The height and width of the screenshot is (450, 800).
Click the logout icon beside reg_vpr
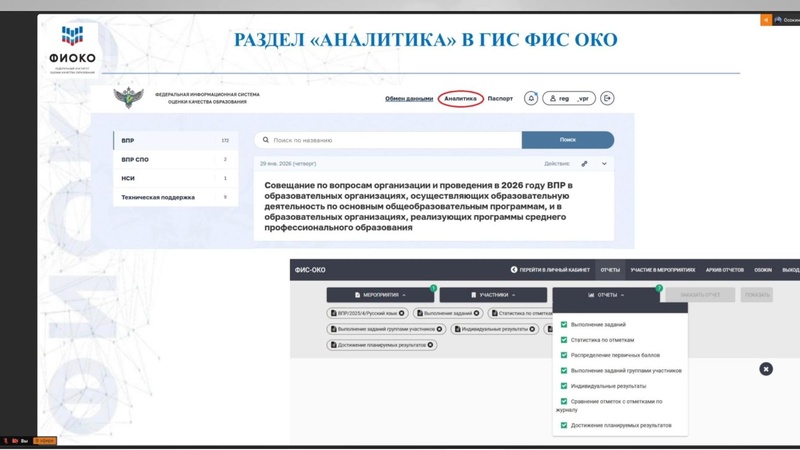(x=607, y=98)
